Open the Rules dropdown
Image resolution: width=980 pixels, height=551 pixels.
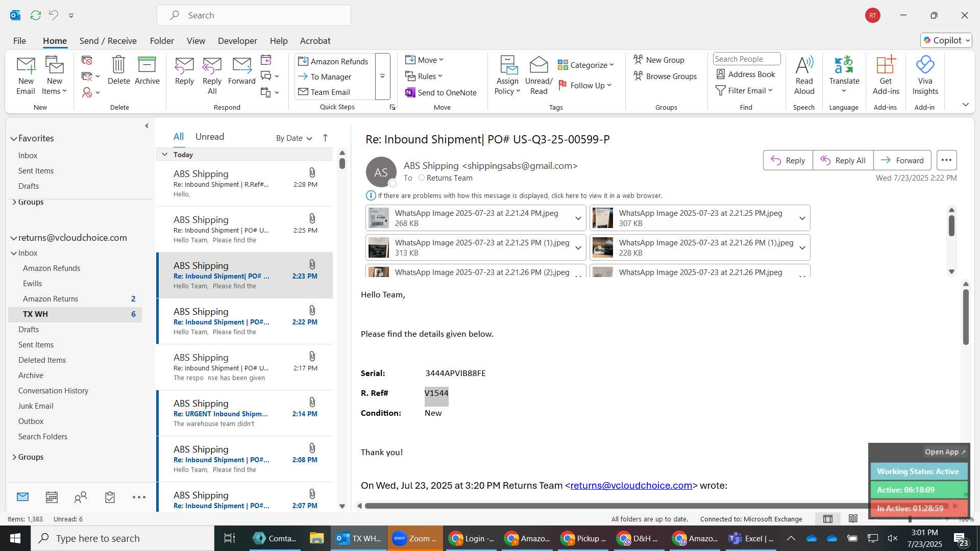coord(424,76)
